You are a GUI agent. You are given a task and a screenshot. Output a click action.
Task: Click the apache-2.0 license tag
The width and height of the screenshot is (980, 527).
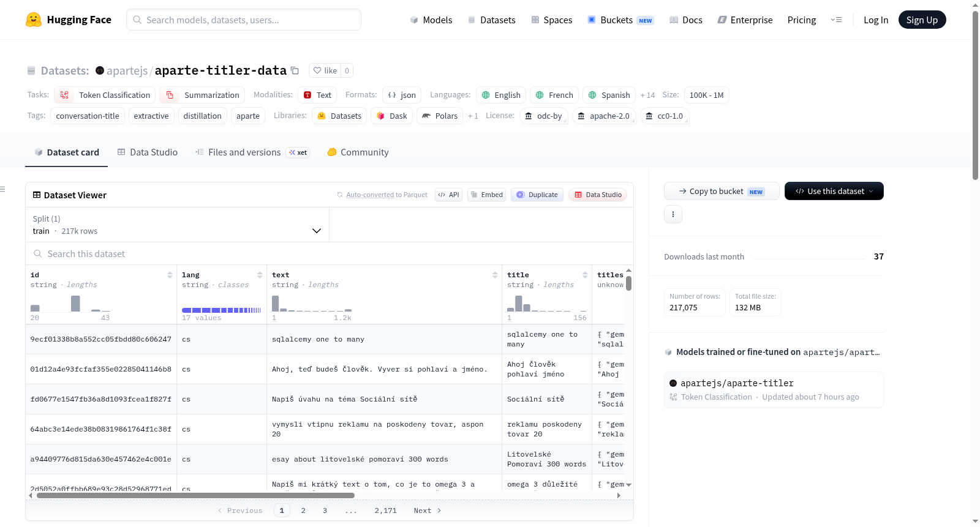click(x=604, y=116)
